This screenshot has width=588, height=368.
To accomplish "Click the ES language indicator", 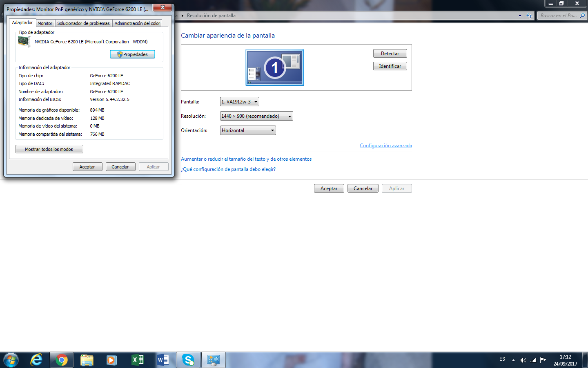I will [502, 359].
